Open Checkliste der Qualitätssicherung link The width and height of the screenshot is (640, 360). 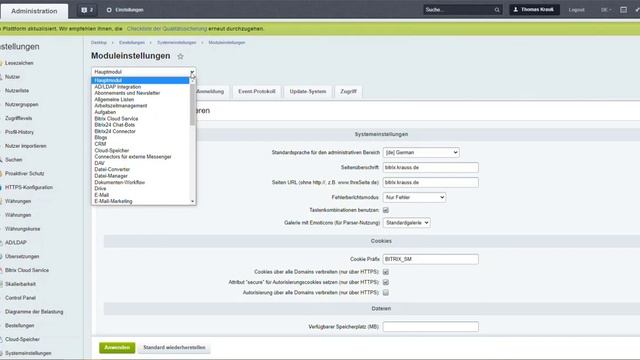167,29
